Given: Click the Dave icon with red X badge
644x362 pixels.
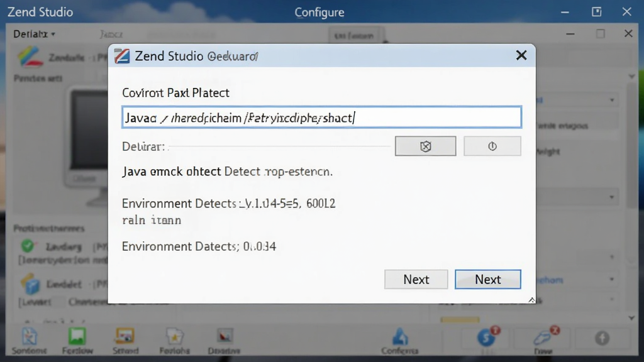Looking at the screenshot, I should 545,336.
